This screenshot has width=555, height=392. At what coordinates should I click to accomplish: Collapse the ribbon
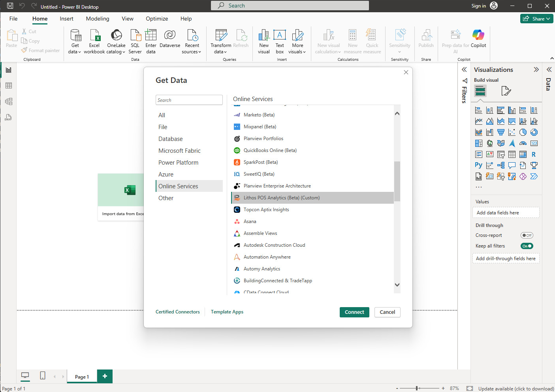click(552, 58)
